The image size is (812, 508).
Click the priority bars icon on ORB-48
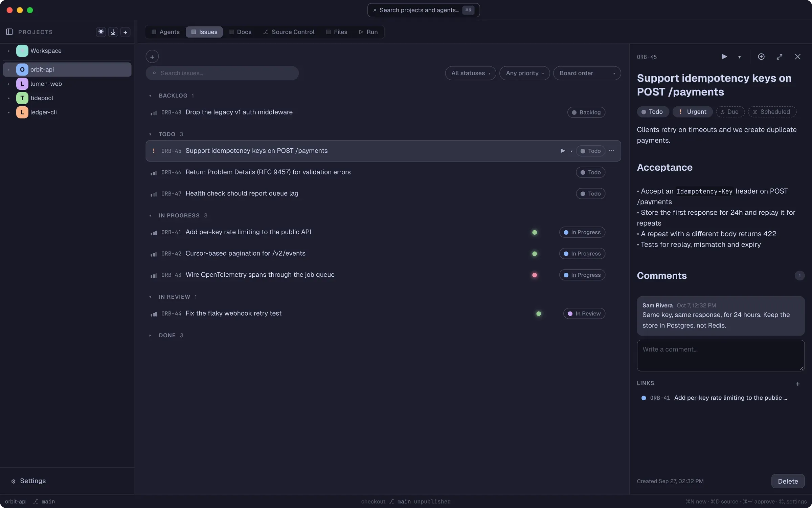[x=154, y=112]
